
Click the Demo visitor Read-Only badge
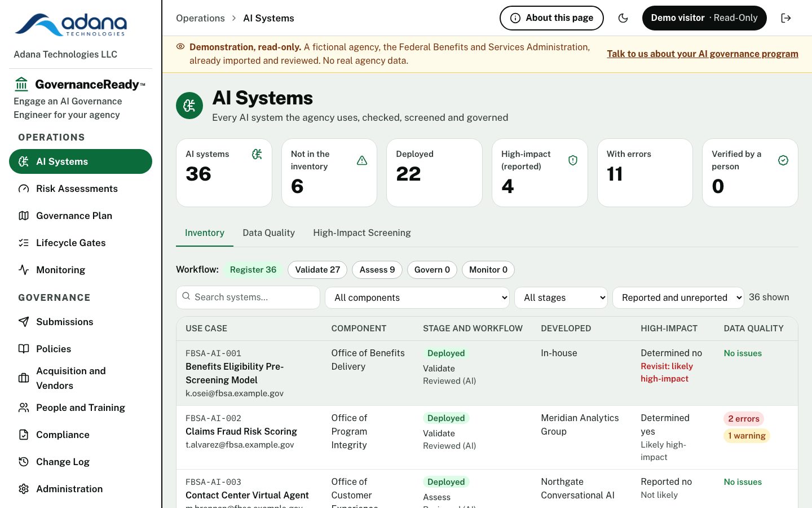click(704, 18)
